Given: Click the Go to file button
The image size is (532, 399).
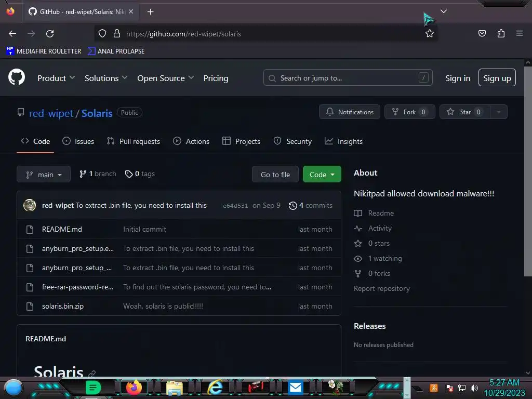Looking at the screenshot, I should click(x=275, y=174).
